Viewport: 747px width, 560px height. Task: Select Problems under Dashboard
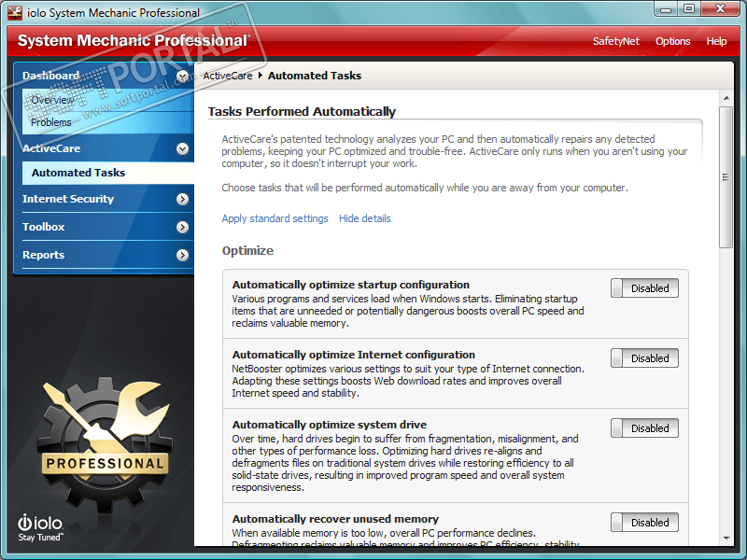(x=107, y=122)
